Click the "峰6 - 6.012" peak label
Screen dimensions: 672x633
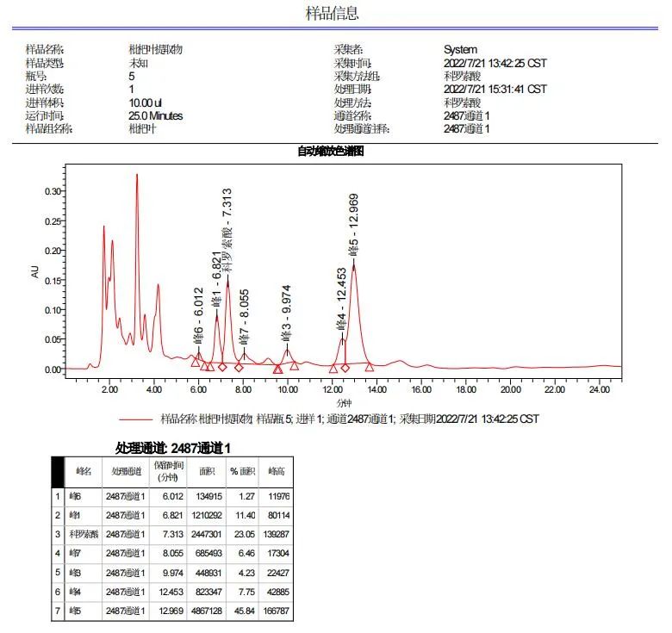pyautogui.click(x=198, y=315)
